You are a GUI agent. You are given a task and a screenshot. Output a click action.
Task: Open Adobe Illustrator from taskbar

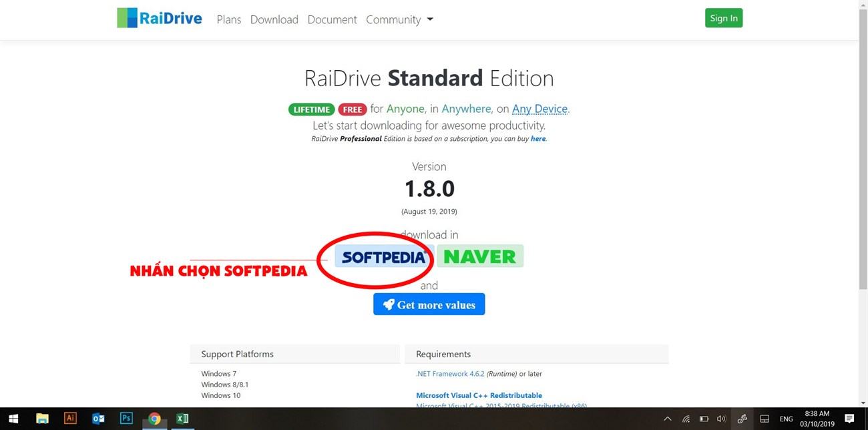coord(70,419)
